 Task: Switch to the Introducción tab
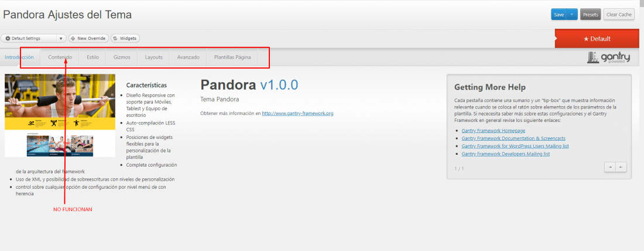[x=19, y=57]
